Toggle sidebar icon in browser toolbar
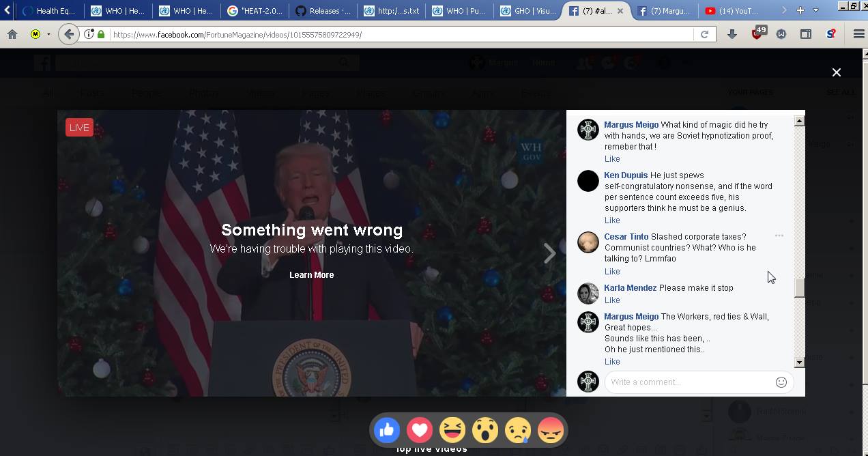The width and height of the screenshot is (868, 456). (806, 34)
